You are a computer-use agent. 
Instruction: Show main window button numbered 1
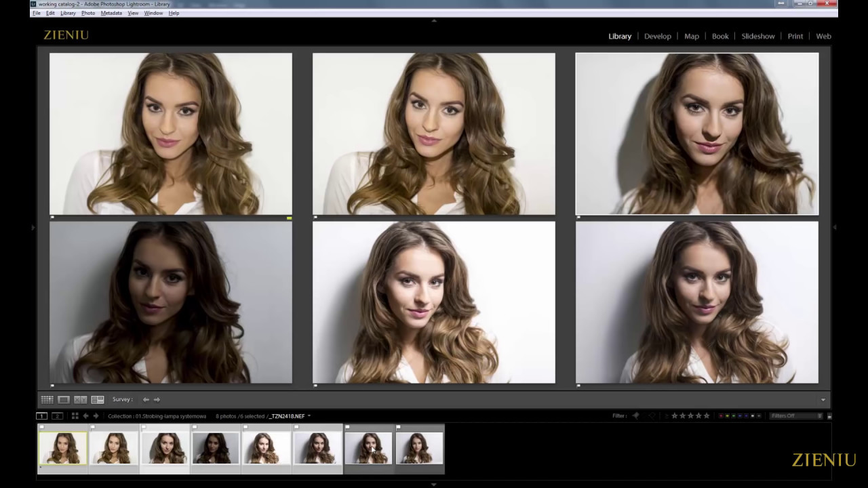pos(41,416)
